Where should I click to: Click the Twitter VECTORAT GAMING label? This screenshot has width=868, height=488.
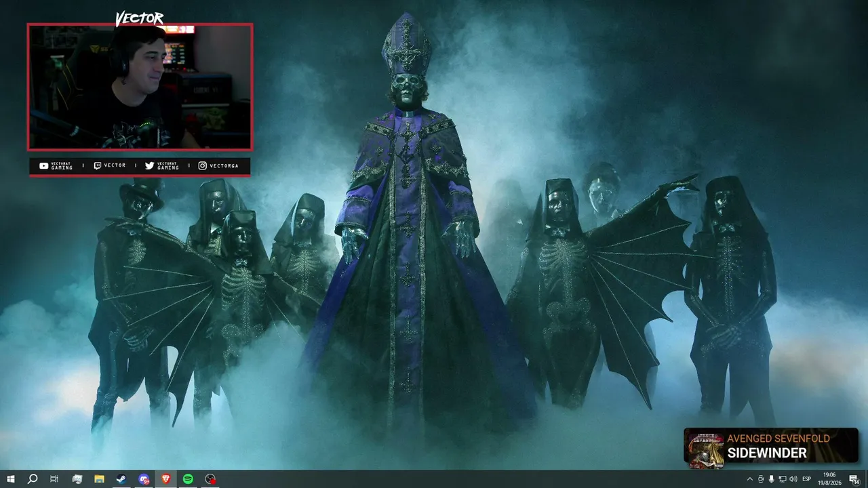pyautogui.click(x=162, y=166)
